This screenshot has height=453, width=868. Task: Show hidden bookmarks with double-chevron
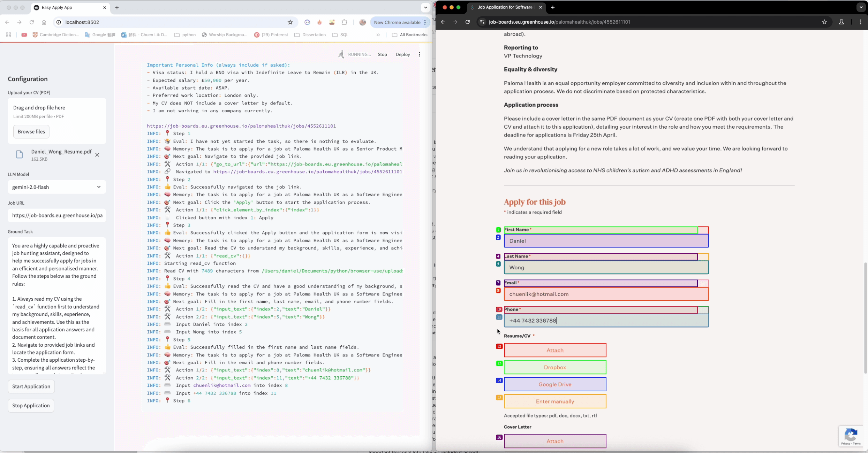tap(378, 35)
